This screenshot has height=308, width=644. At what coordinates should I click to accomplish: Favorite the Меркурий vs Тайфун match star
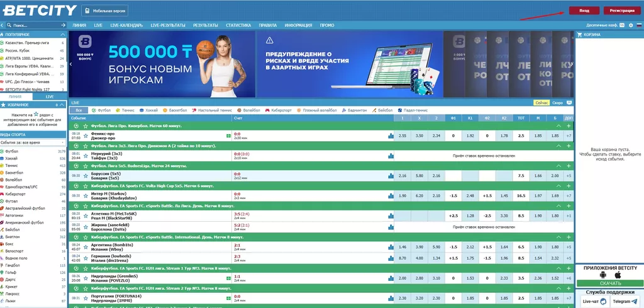point(86,156)
